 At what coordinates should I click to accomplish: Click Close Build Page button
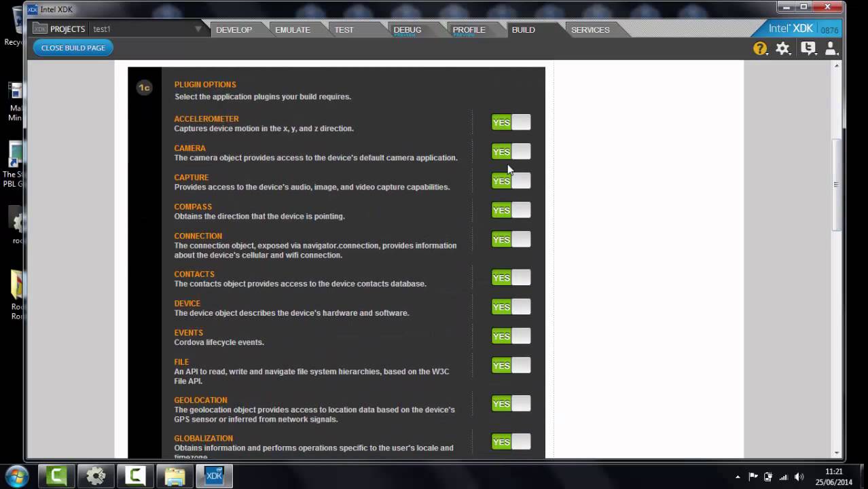click(x=73, y=48)
